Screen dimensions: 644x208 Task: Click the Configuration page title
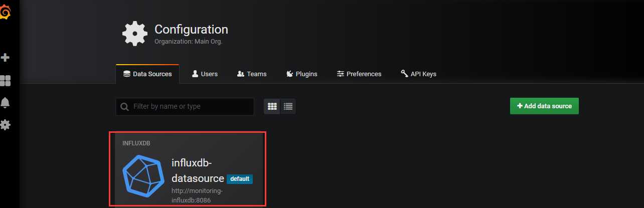(191, 29)
